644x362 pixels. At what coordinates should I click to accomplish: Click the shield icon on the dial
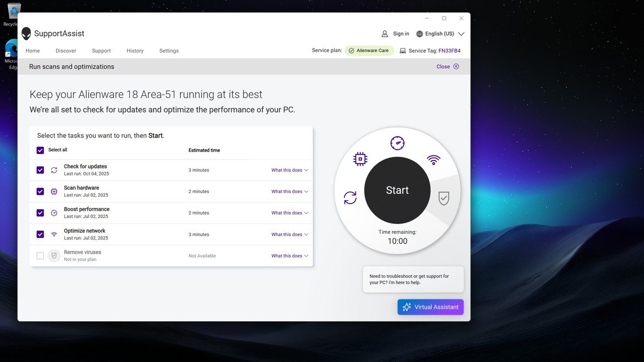[444, 198]
